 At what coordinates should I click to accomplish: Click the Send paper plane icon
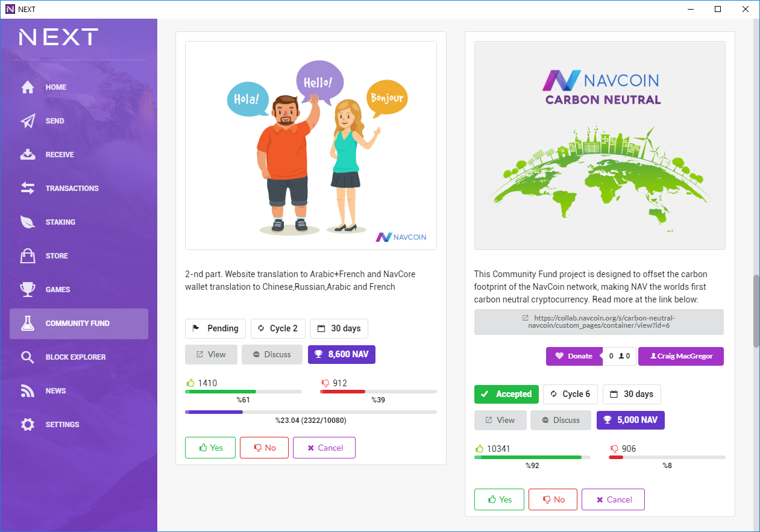click(28, 121)
